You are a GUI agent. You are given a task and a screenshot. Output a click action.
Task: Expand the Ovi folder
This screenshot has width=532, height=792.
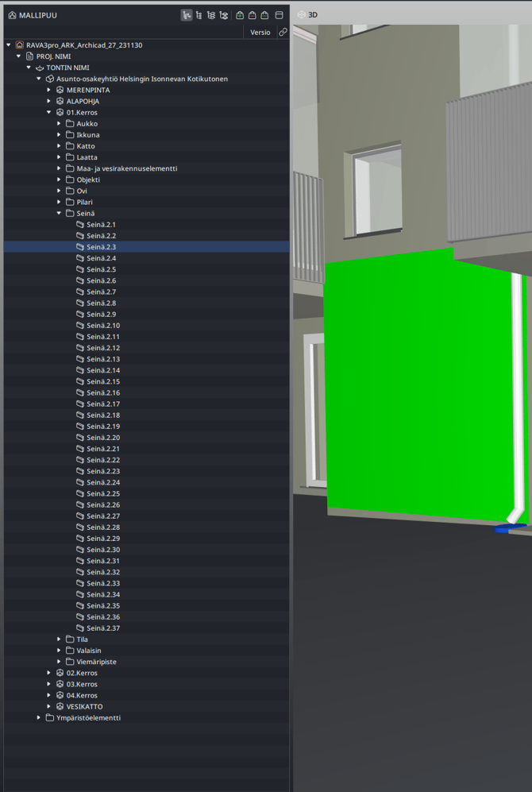(x=60, y=191)
